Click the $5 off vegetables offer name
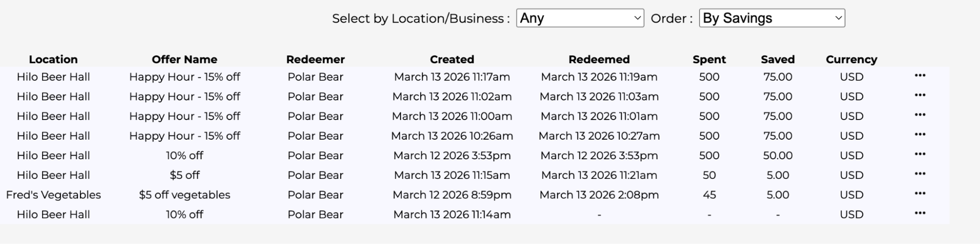The width and height of the screenshot is (980, 244). pos(184,195)
